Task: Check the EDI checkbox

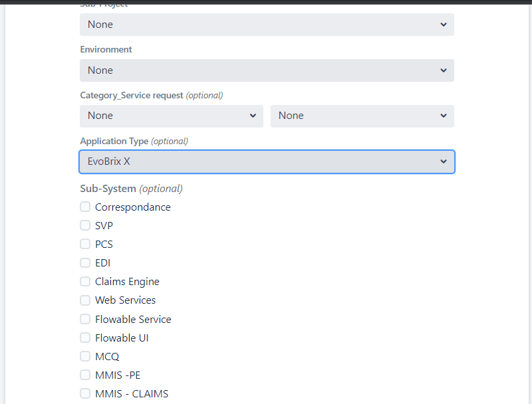Action: (85, 262)
